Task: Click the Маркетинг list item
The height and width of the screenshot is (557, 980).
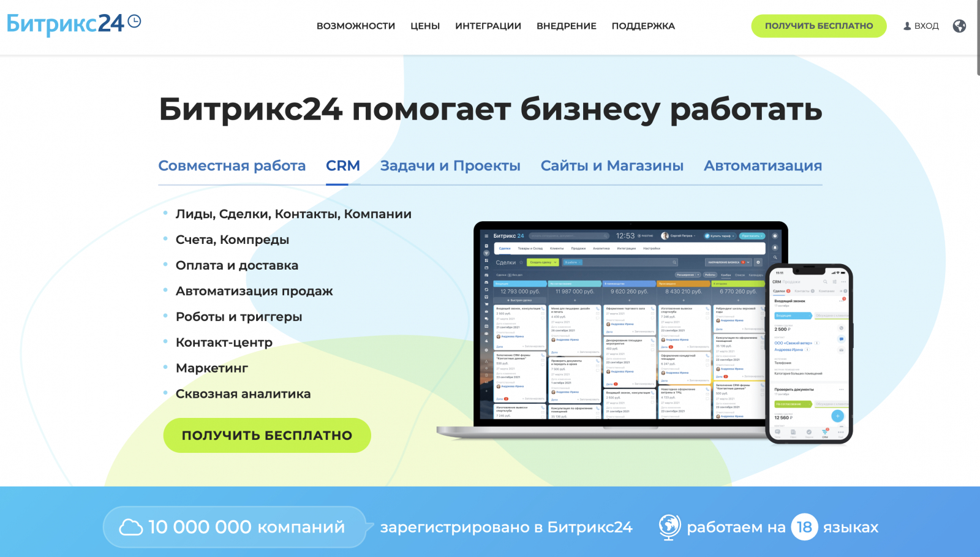Action: click(x=212, y=369)
